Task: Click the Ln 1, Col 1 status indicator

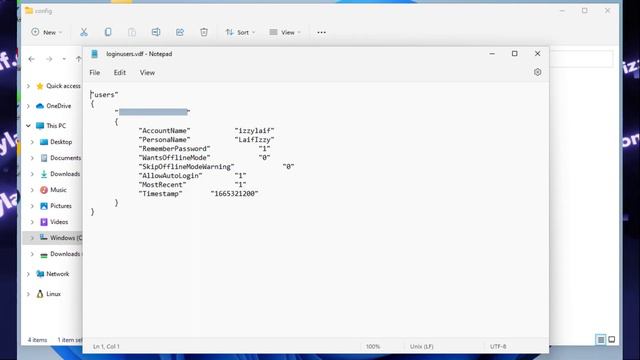Action: [x=106, y=347]
